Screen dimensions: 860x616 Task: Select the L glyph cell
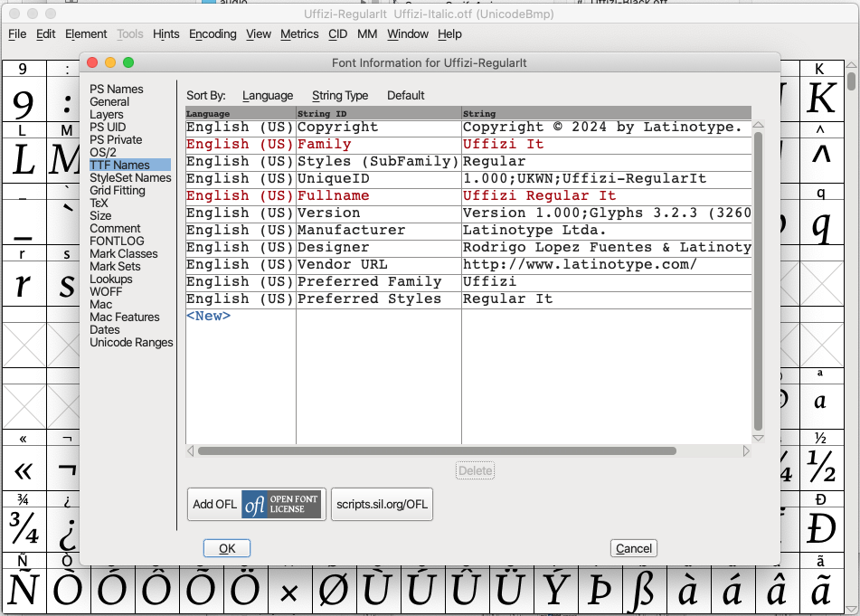(24, 160)
